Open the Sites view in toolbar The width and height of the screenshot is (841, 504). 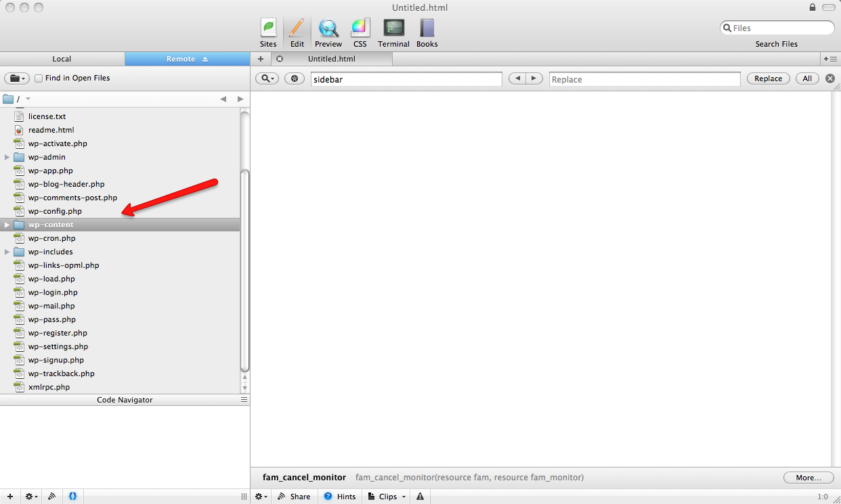[x=268, y=33]
